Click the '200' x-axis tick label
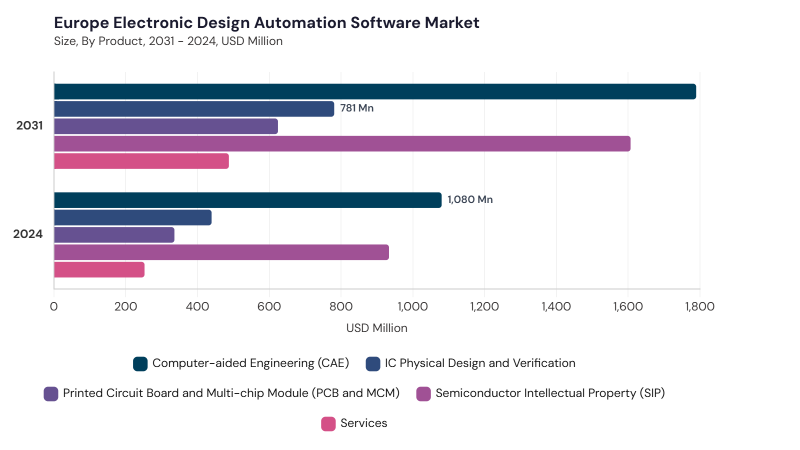Viewport: 800px width, 450px height. pos(126,307)
